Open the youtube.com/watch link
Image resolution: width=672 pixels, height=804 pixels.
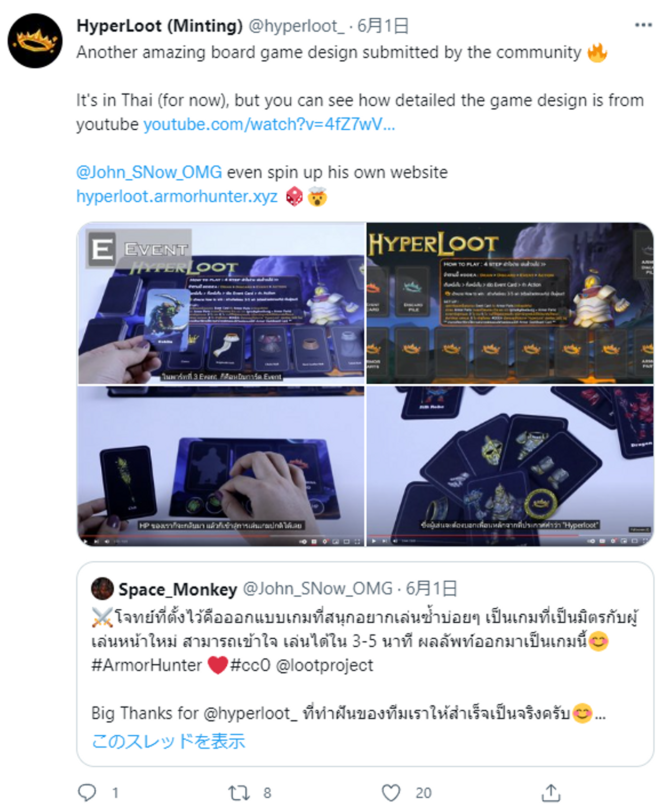click(x=269, y=125)
